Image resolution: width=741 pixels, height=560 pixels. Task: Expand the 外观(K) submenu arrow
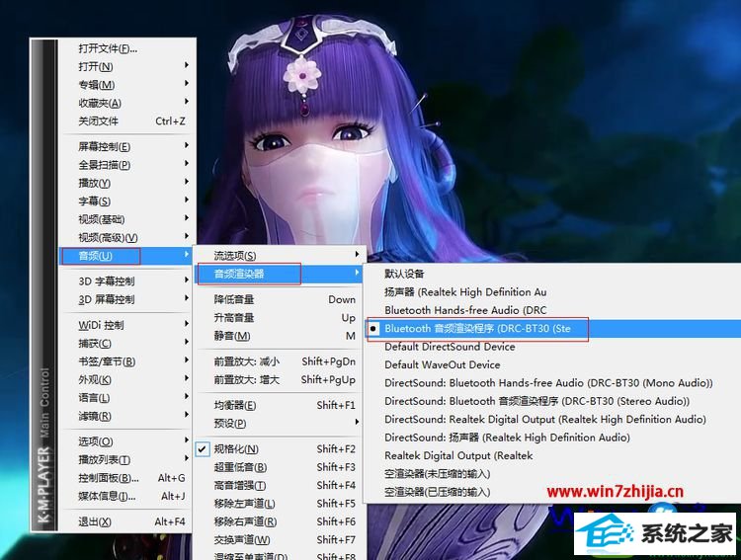187,378
